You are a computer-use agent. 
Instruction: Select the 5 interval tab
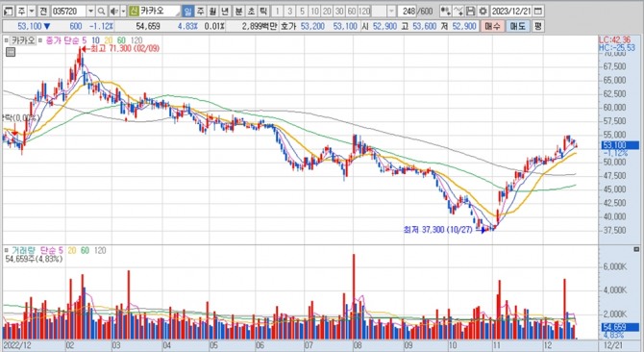click(303, 12)
